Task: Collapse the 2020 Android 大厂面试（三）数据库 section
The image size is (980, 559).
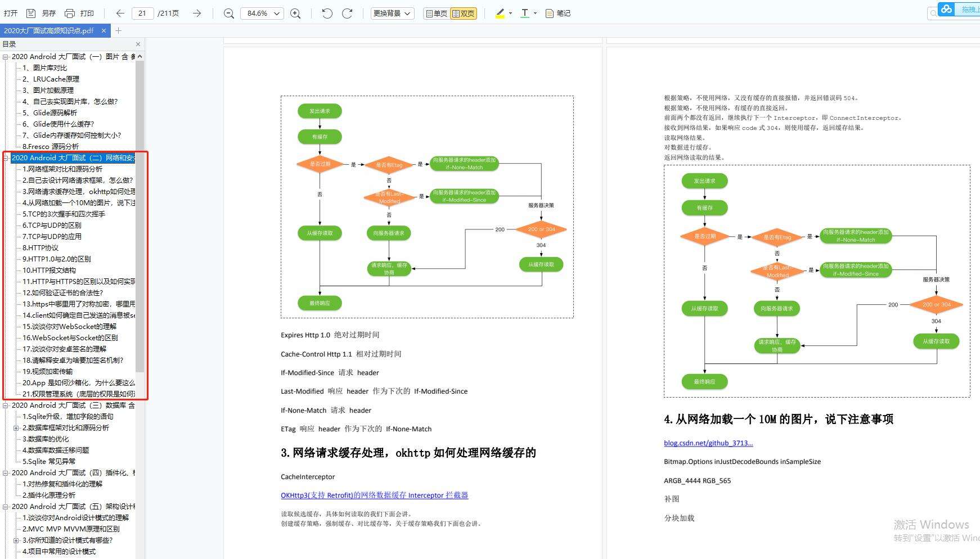Action: click(5, 405)
